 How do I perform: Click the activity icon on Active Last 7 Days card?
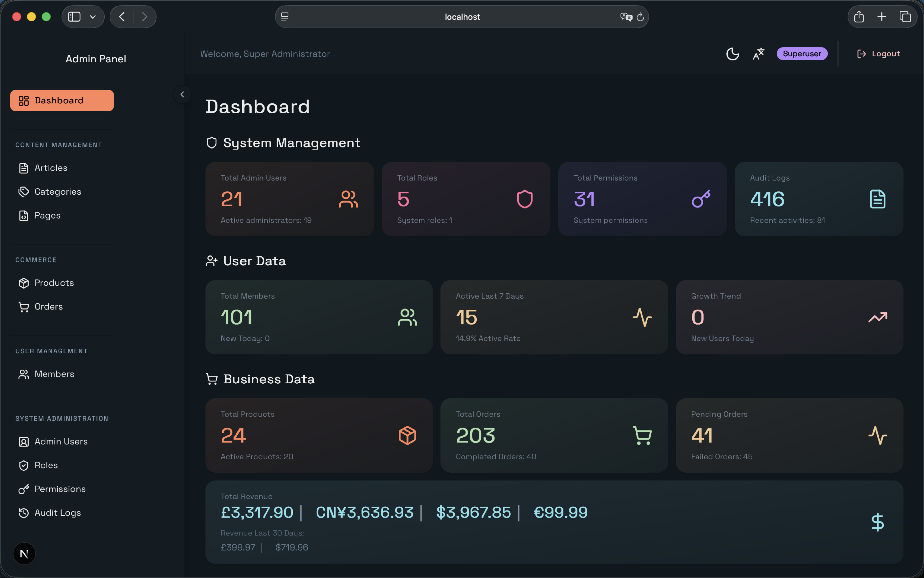click(x=642, y=317)
